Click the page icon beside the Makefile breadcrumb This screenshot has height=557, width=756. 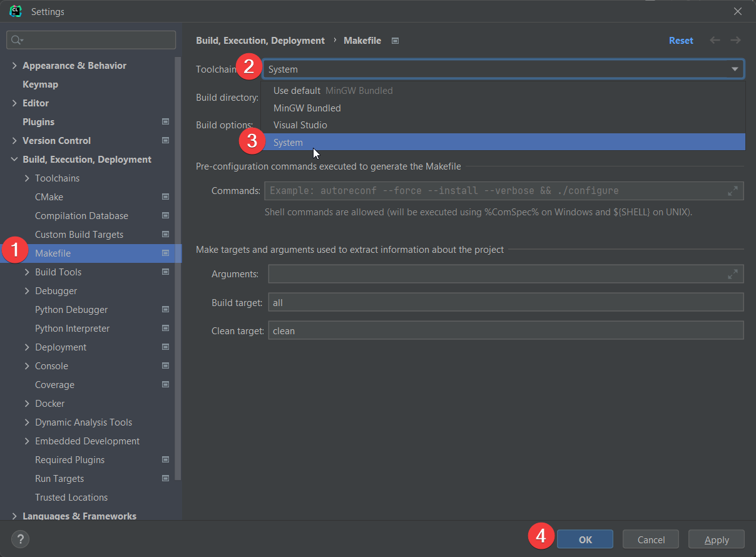pos(395,40)
